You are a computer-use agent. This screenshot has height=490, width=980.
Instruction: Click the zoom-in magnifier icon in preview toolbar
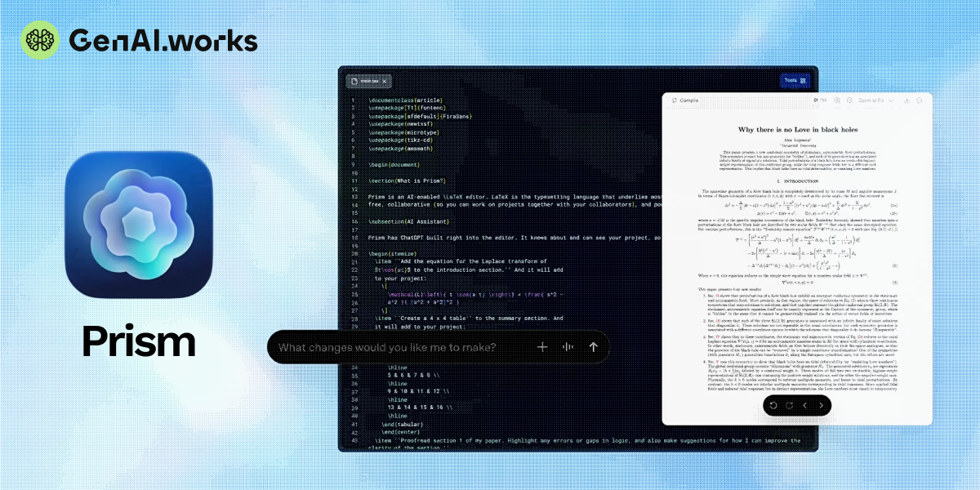pos(837,100)
